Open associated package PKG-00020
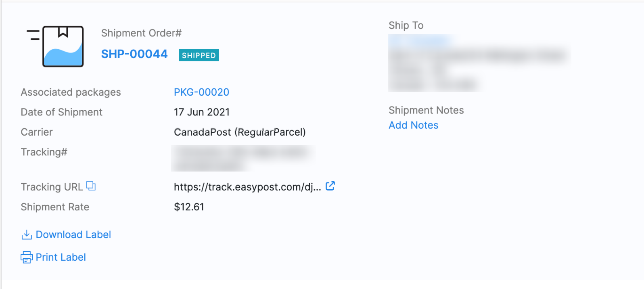This screenshot has height=289, width=644. (x=201, y=92)
